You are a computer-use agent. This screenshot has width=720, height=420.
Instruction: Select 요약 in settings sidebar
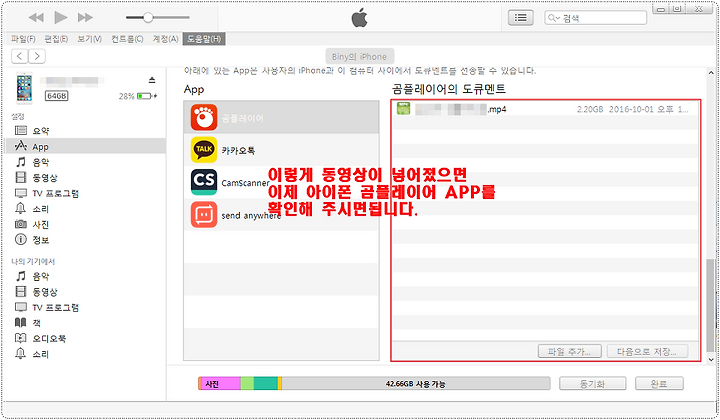86,131
